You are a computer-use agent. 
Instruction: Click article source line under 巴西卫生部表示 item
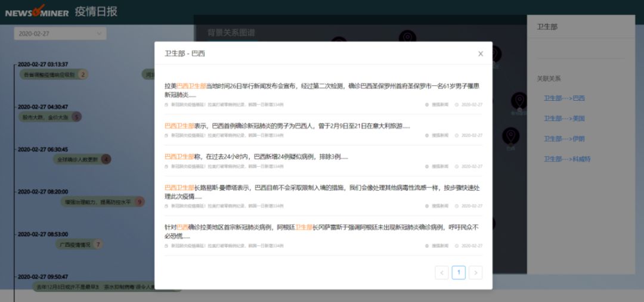(224, 135)
